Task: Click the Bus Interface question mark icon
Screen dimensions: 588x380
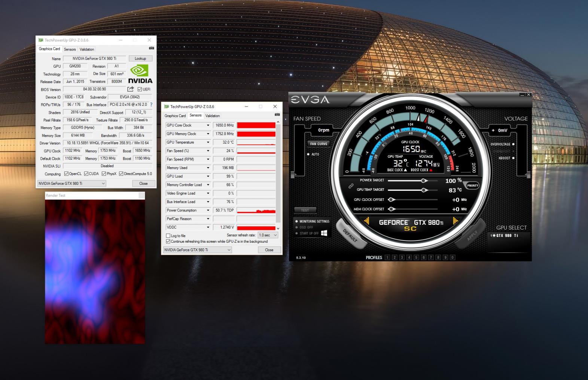Action: coord(151,105)
